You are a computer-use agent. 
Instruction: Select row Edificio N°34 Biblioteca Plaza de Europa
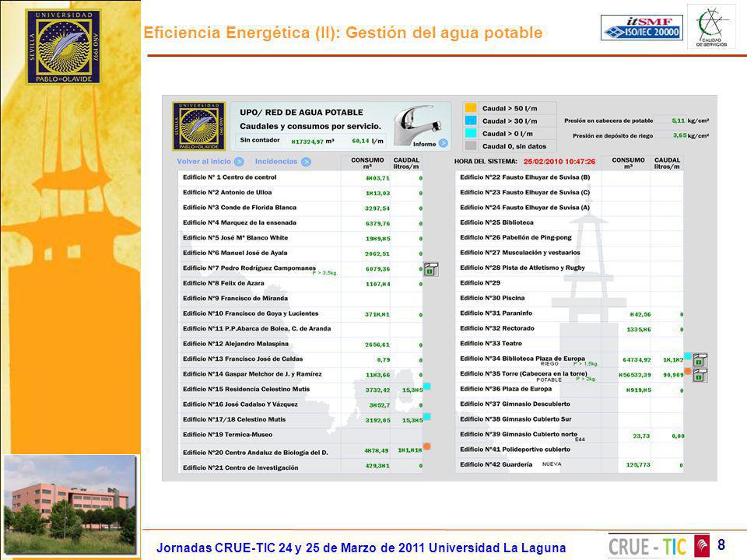pyautogui.click(x=570, y=359)
